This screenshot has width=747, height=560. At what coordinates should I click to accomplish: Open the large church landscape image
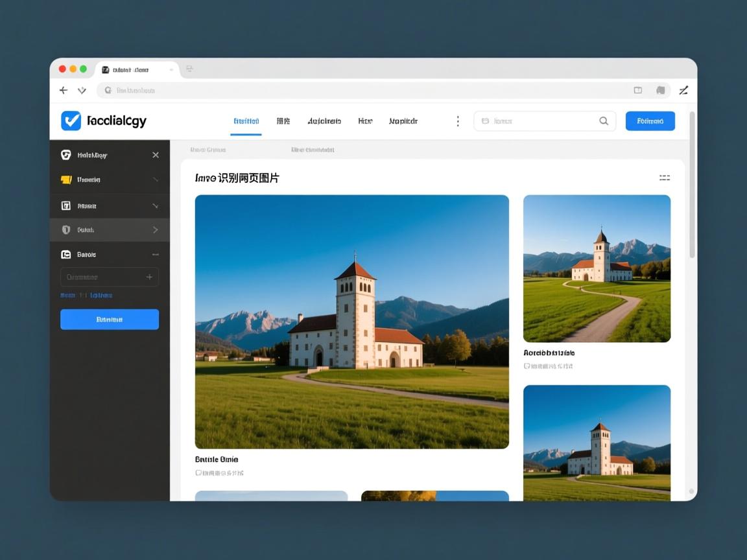point(351,321)
